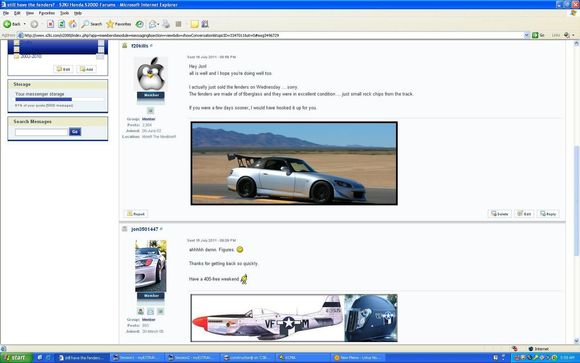Open the Favorites menu
Viewport: 580px width, 363px height.
tap(47, 13)
